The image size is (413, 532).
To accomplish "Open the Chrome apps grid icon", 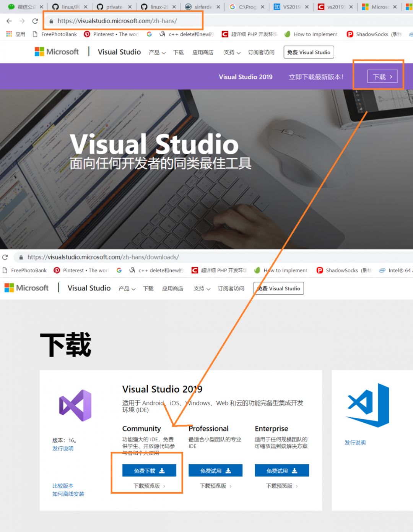I will (8, 34).
